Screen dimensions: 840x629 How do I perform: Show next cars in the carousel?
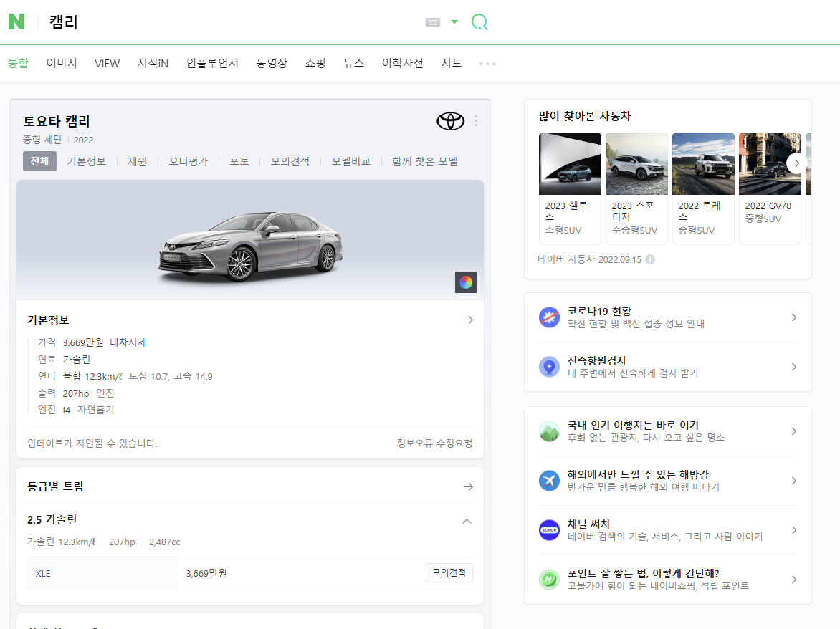[x=796, y=163]
